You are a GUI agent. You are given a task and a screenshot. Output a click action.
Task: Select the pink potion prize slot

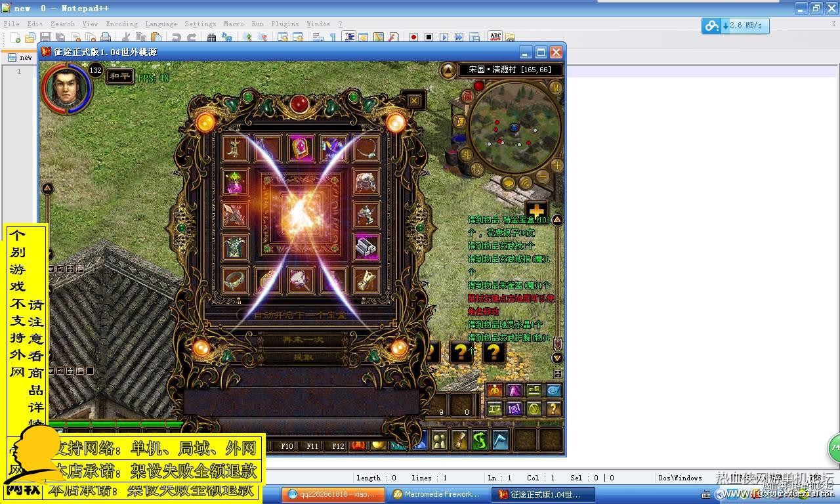235,181
